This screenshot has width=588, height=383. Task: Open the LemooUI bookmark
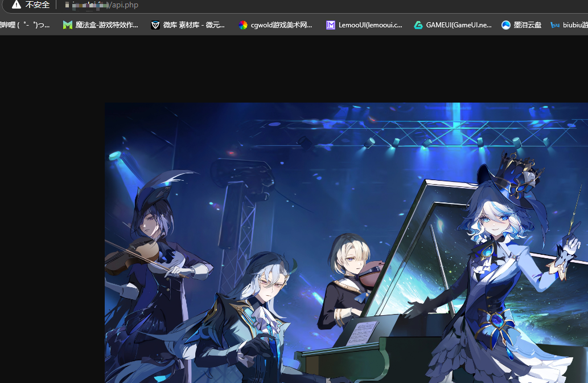pyautogui.click(x=364, y=25)
